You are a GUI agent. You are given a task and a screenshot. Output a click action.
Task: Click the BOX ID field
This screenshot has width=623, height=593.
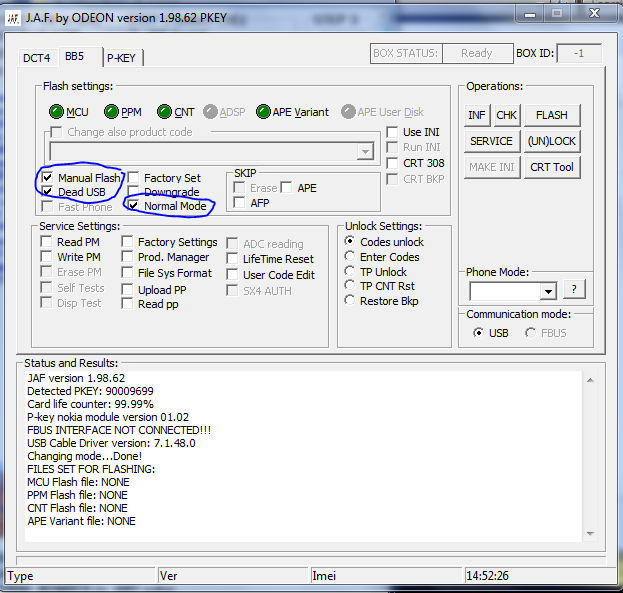[x=579, y=53]
